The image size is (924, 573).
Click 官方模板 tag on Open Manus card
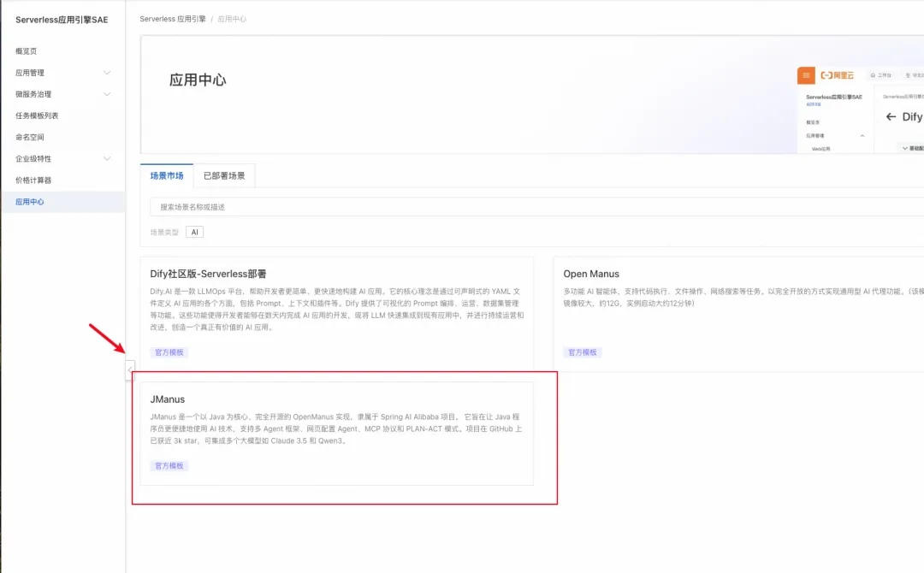(583, 352)
